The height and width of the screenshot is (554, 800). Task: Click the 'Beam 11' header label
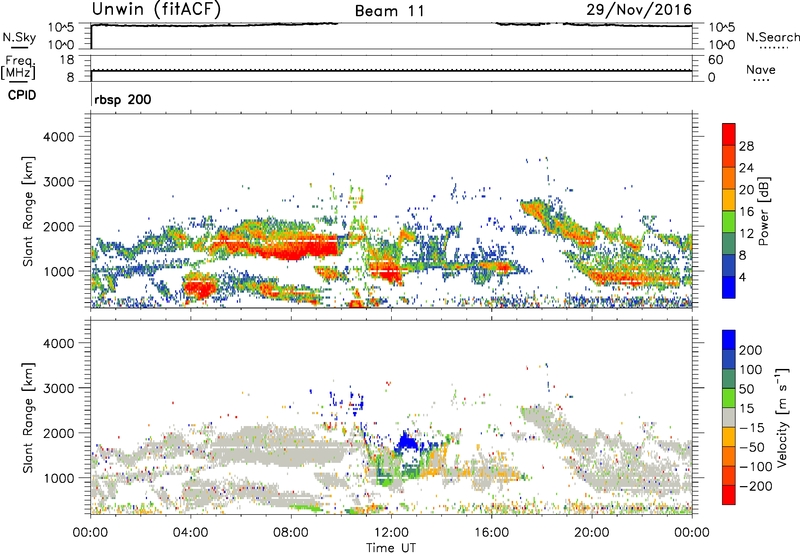click(x=390, y=11)
